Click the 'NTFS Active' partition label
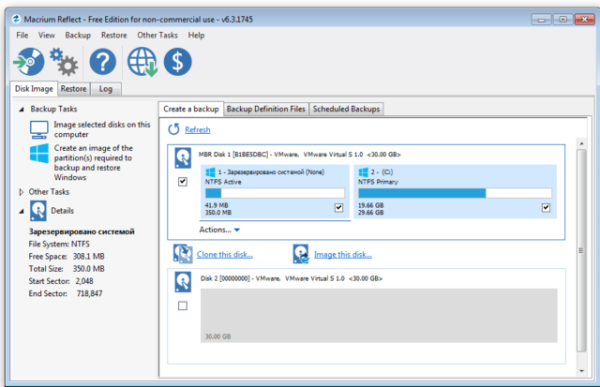The image size is (600, 387). 223,182
